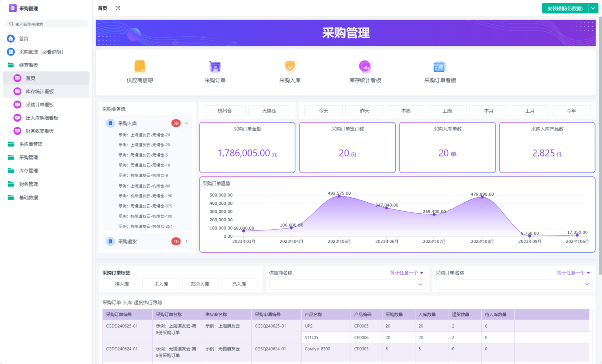The height and width of the screenshot is (364, 602).
Task: Open 等于任意一个 operator for 供应商名称
Action: [407, 273]
